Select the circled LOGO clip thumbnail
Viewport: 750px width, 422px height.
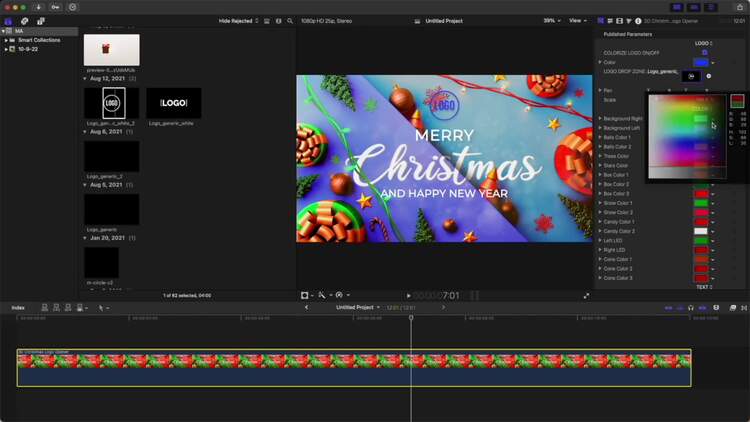click(111, 103)
